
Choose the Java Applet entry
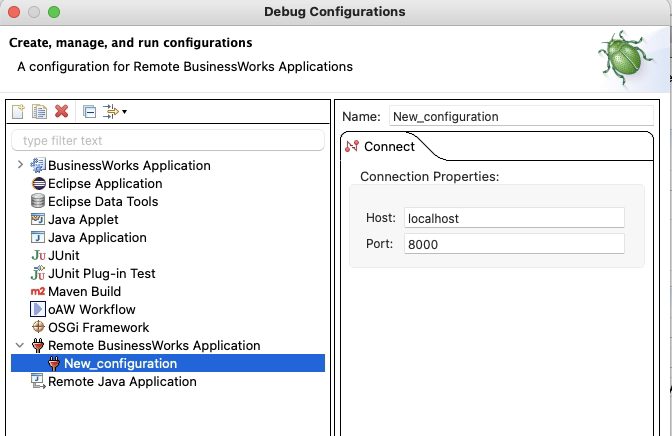[x=83, y=220]
